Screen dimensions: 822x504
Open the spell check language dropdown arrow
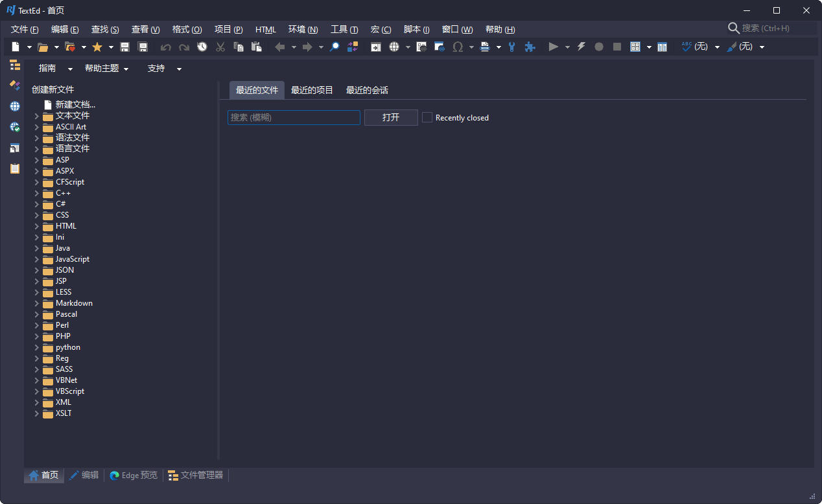[717, 47]
